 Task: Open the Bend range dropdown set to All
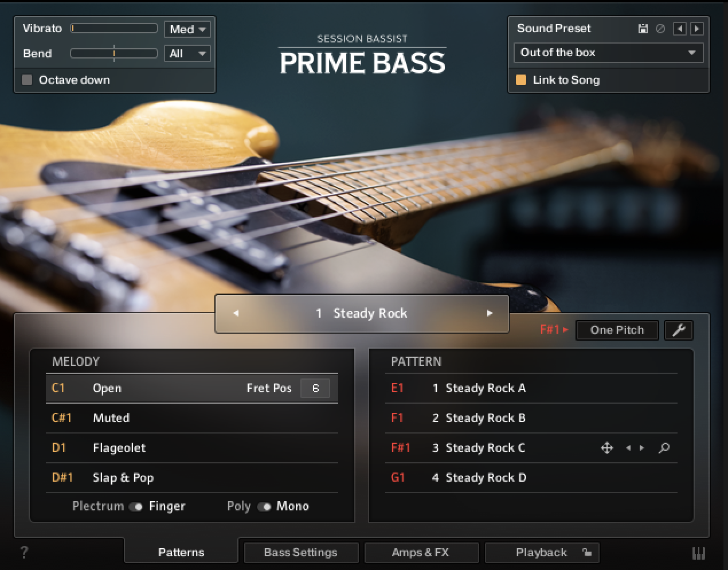(x=187, y=53)
